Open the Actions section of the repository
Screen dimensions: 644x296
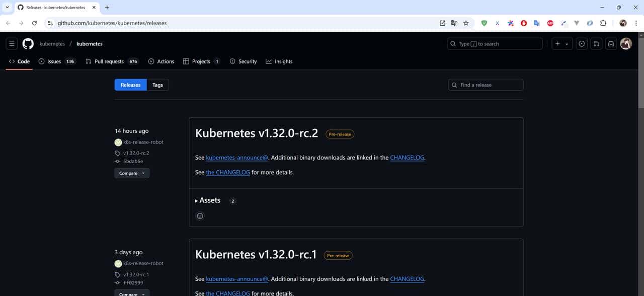coord(150,61)
